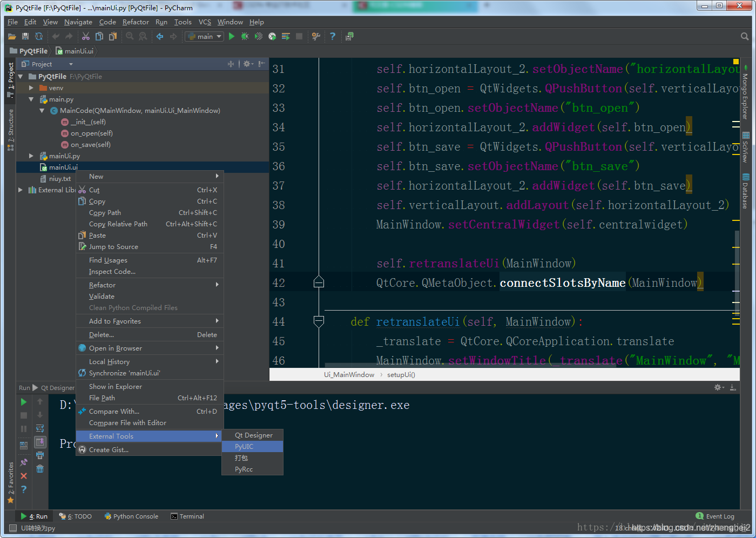
Task: Toggle the 2: Favorites side panel
Action: click(10, 482)
